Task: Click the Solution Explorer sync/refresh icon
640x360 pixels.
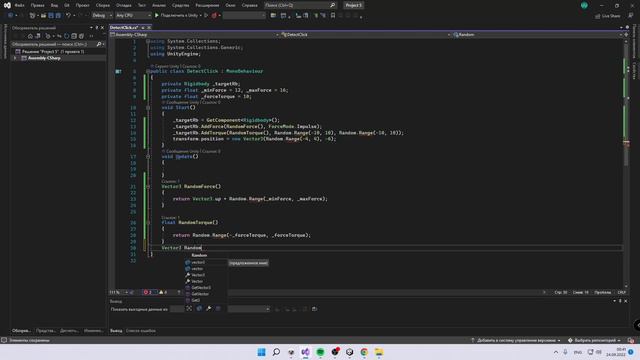Action: (67, 36)
